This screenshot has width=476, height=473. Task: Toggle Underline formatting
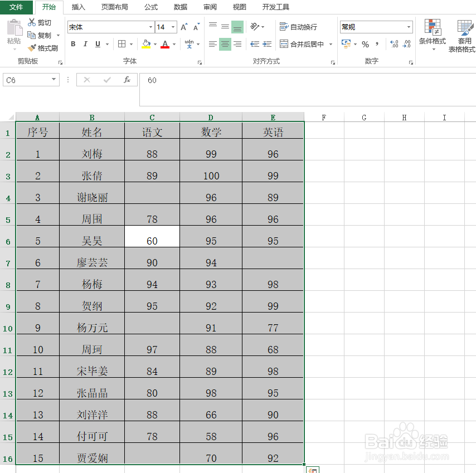pyautogui.click(x=98, y=44)
